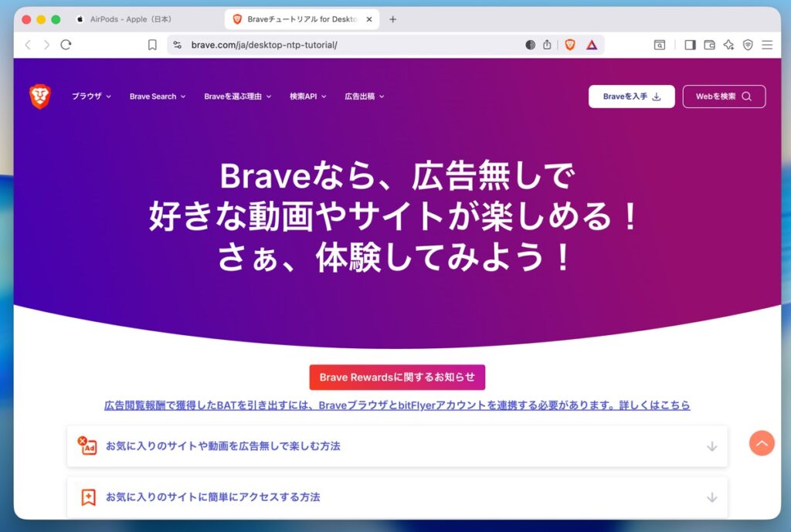Open the Brave Rewards triangle icon
Viewport: 791px width, 532px height.
pyautogui.click(x=592, y=46)
